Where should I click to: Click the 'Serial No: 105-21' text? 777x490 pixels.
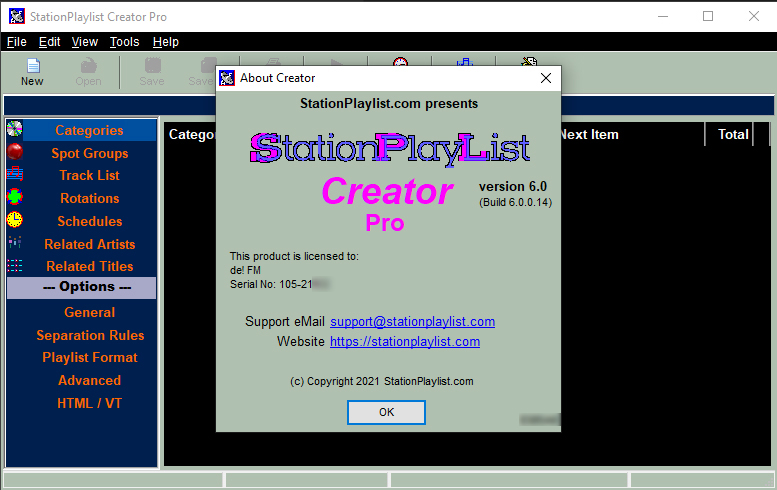click(x=271, y=284)
